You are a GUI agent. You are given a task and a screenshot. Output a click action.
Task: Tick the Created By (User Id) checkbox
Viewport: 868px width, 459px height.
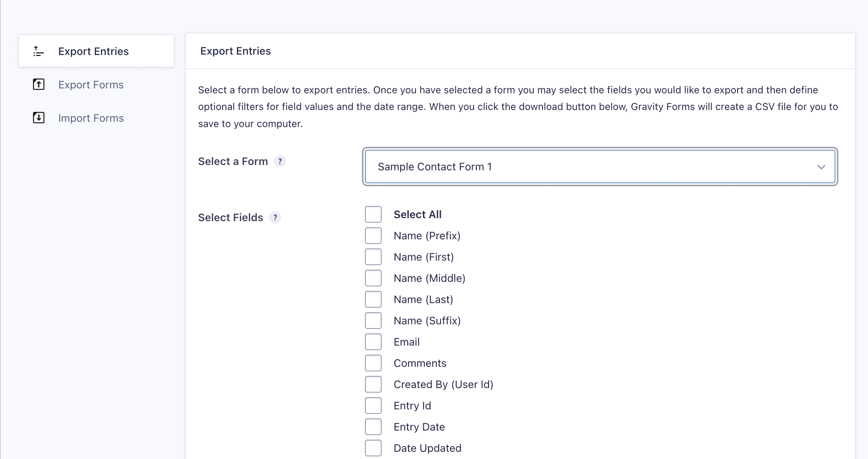[x=373, y=384]
